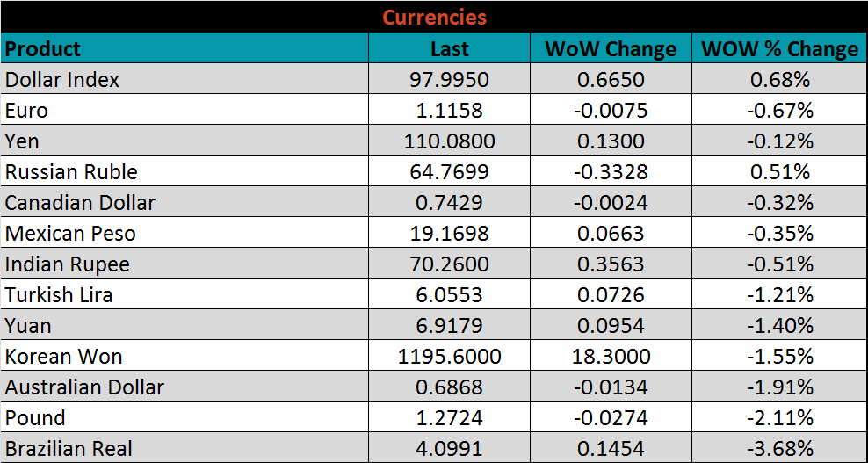Select the Brazilian Real row label
The width and height of the screenshot is (868, 463).
(x=69, y=449)
